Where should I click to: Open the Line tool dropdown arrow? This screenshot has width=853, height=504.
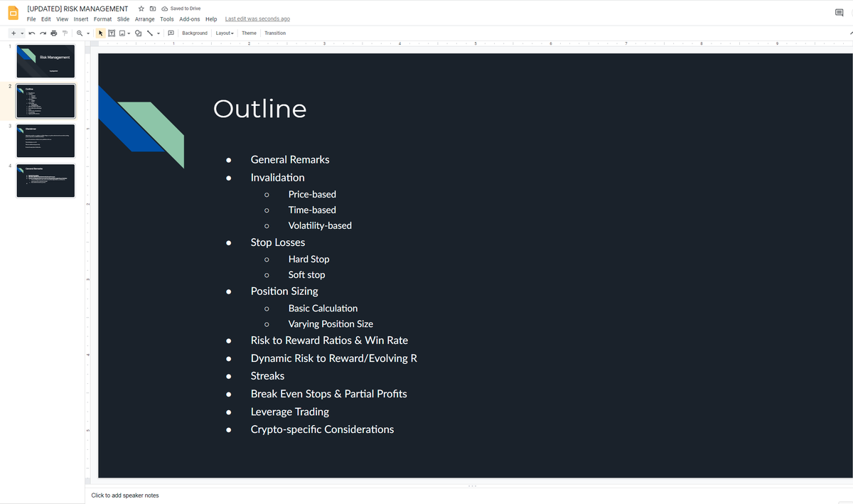[159, 33]
